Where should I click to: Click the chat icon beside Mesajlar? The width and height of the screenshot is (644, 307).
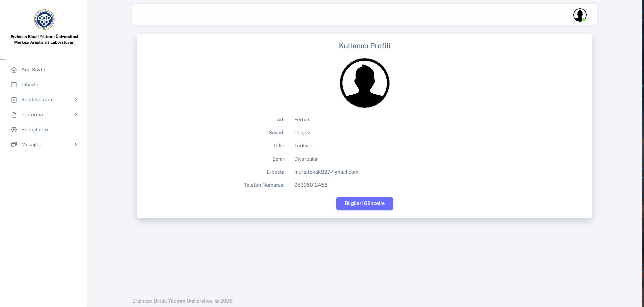click(14, 145)
